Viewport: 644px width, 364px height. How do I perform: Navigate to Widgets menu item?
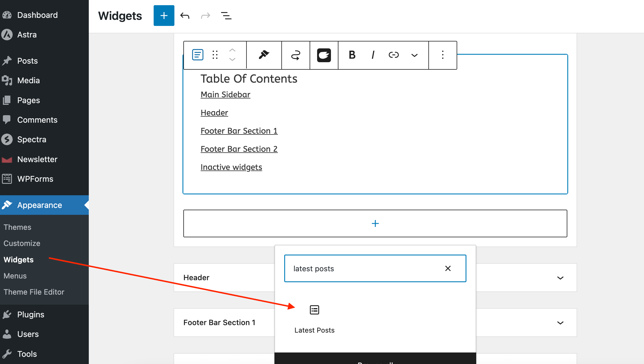tap(18, 259)
